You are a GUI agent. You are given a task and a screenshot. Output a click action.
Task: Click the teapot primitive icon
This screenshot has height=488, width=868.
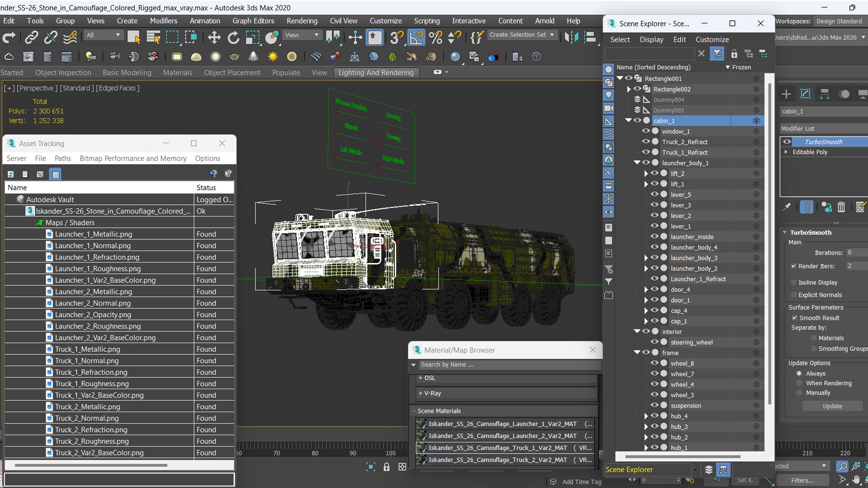pos(234,56)
